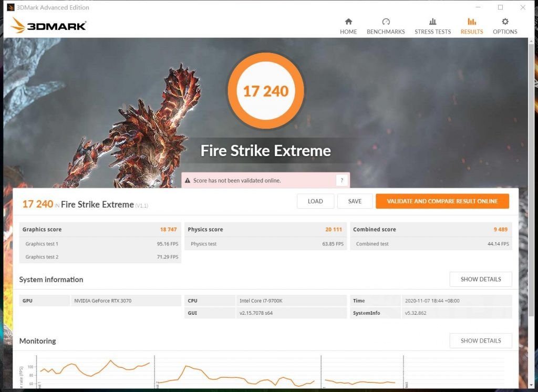Open the Benchmarks gauge icon
538x392 pixels.
pyautogui.click(x=386, y=22)
